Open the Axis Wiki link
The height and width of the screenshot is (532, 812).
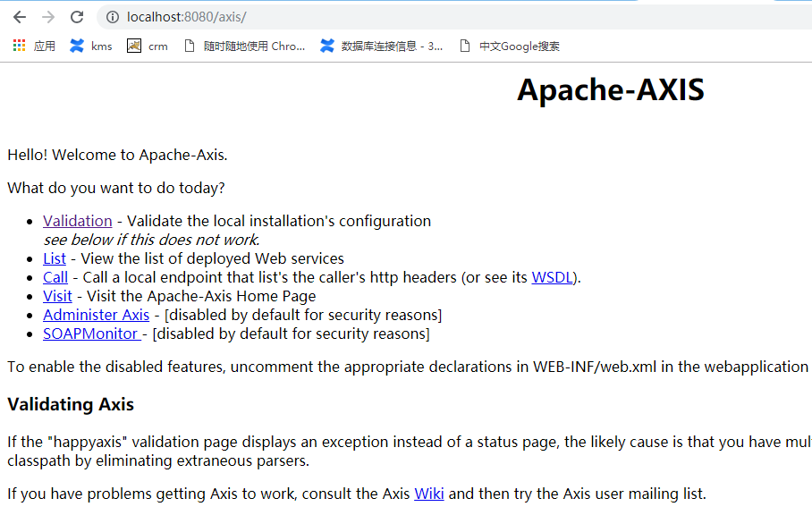(x=428, y=494)
